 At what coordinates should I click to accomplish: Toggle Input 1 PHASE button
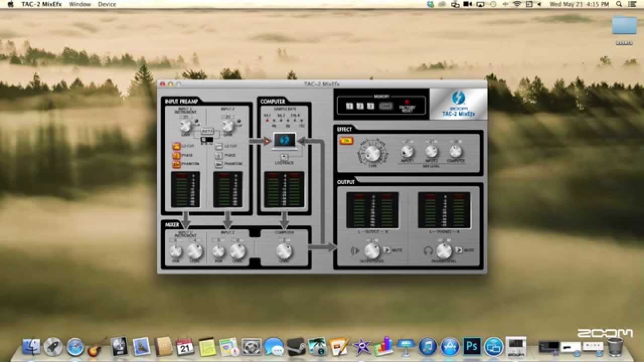click(177, 155)
